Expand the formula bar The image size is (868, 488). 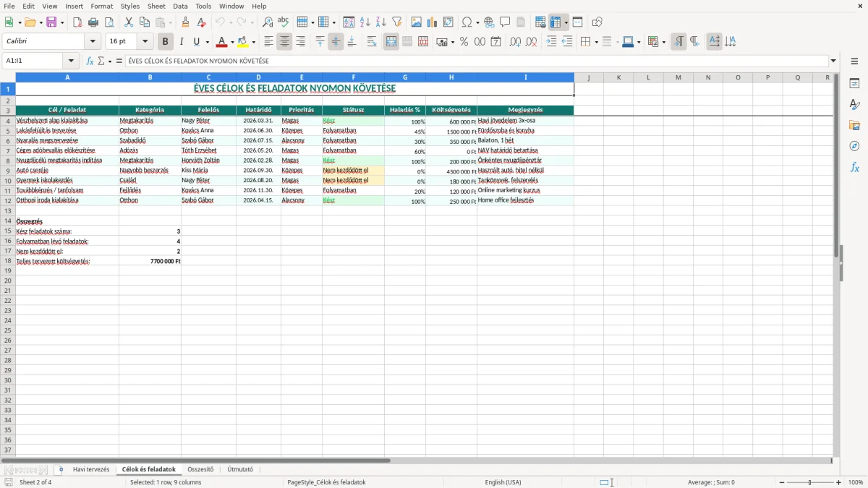pos(833,61)
